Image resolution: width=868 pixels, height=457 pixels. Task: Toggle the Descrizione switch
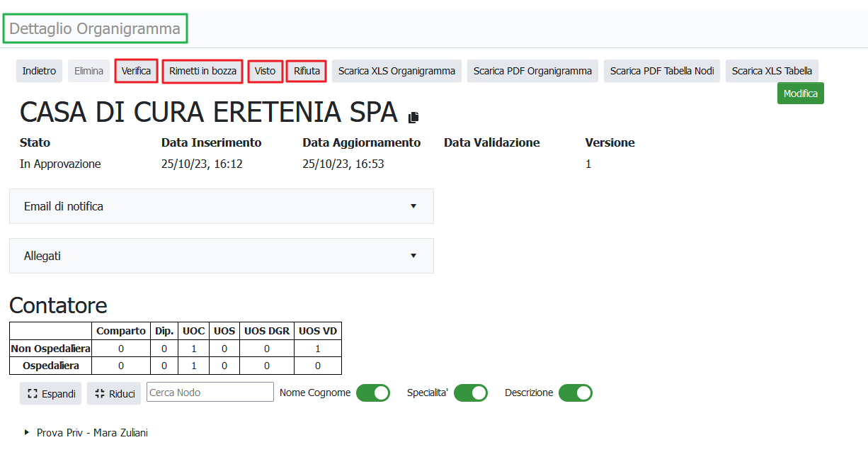pos(576,393)
